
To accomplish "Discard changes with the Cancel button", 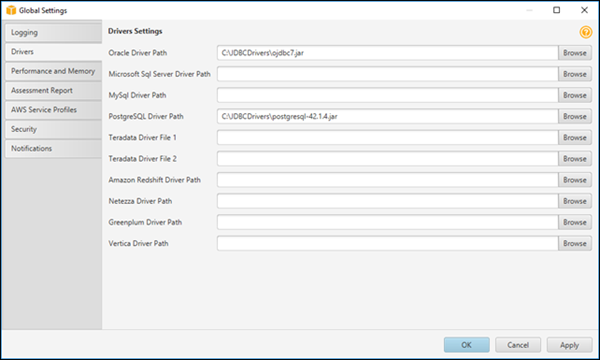I will tap(518, 345).
